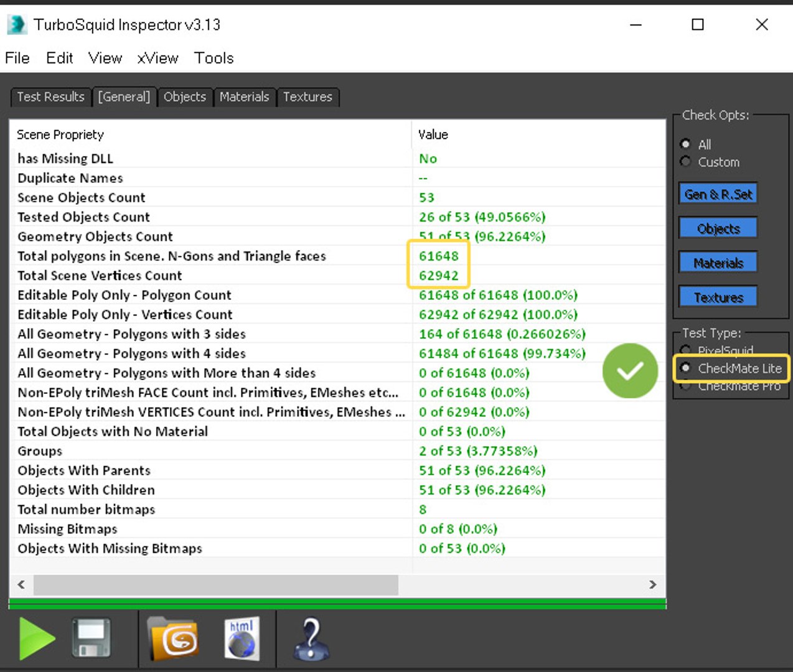Select 'Non-EPoly triMesh FACE Count' row
The width and height of the screenshot is (793, 672).
pos(337,393)
